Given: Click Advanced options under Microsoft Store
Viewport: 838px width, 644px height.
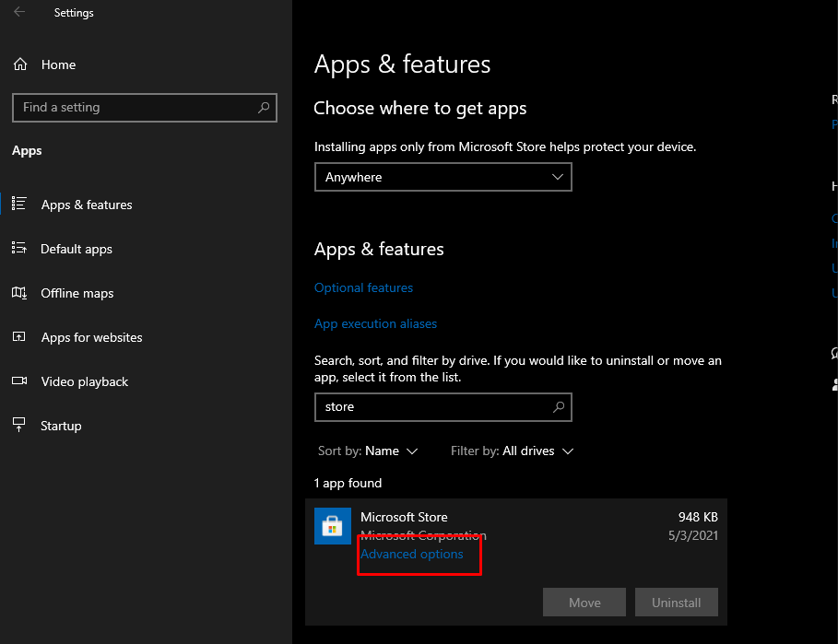Looking at the screenshot, I should click(411, 555).
